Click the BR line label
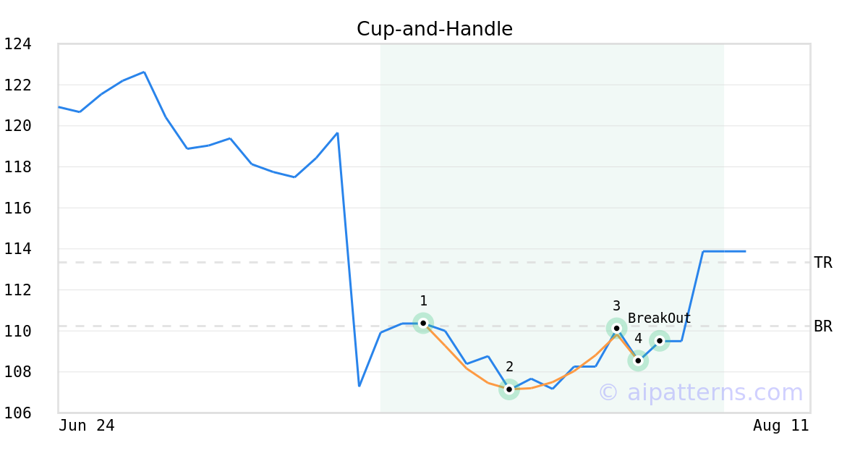Screen dimensions: 868x456 (x=823, y=326)
